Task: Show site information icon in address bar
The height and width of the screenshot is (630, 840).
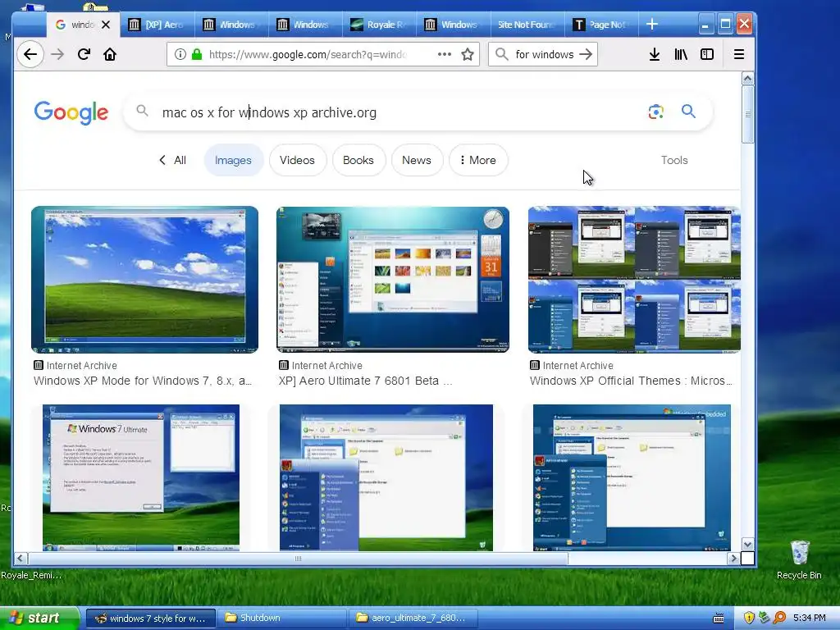Action: coord(180,54)
